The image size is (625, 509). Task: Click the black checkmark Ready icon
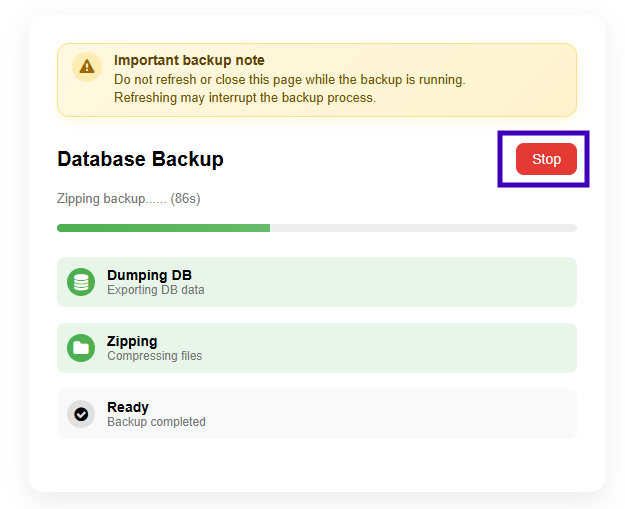coord(81,414)
